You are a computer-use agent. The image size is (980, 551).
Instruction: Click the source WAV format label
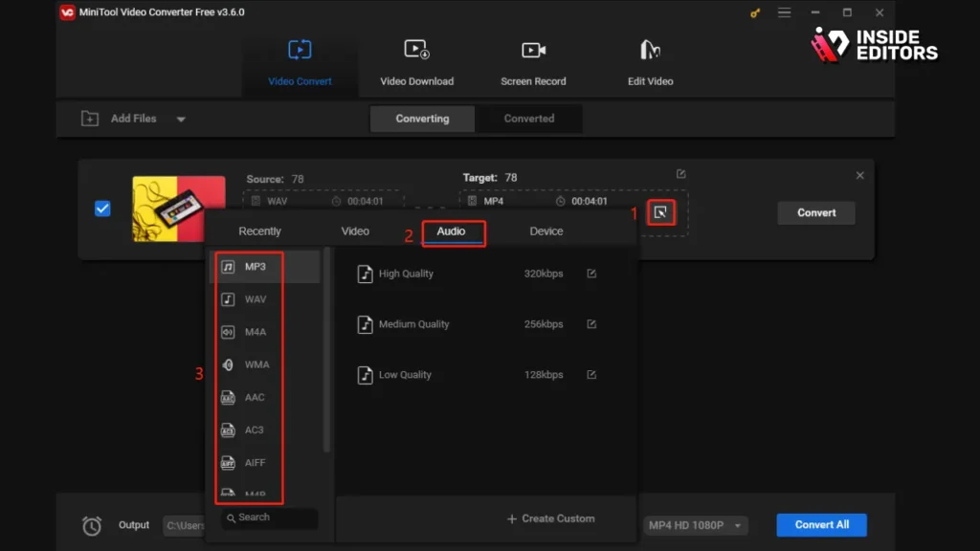278,201
